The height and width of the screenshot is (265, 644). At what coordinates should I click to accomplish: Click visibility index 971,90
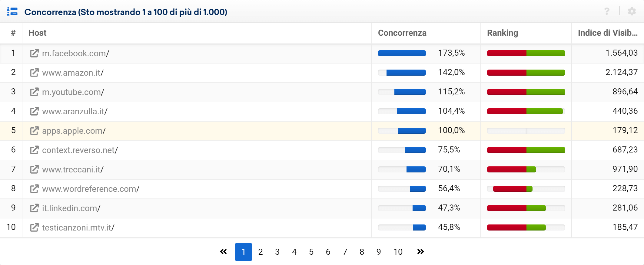[x=625, y=169]
